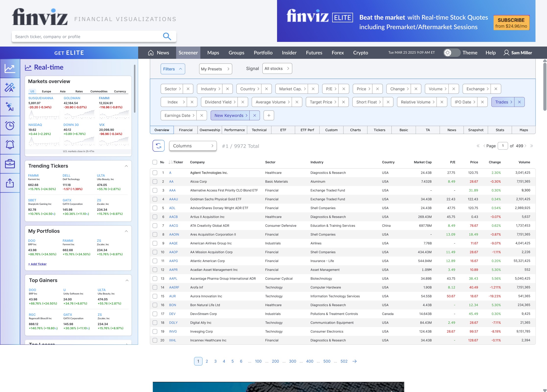This screenshot has height=392, width=547.
Task: Remove the Dividend Yield filter
Action: click(243, 102)
